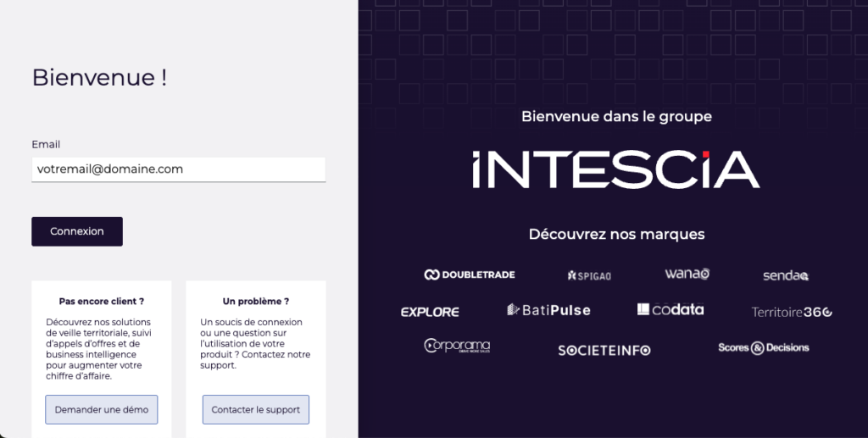868x438 pixels.
Task: Click the Un problème ? card title
Action: pos(256,301)
